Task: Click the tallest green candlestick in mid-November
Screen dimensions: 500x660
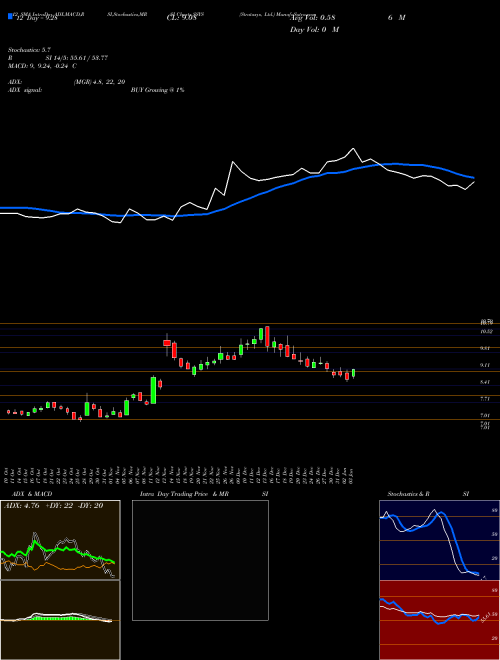Action: [154, 390]
